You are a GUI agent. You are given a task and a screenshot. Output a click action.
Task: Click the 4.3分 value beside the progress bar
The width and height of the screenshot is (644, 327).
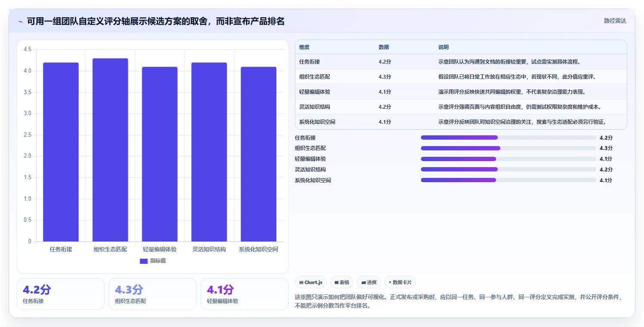(606, 148)
